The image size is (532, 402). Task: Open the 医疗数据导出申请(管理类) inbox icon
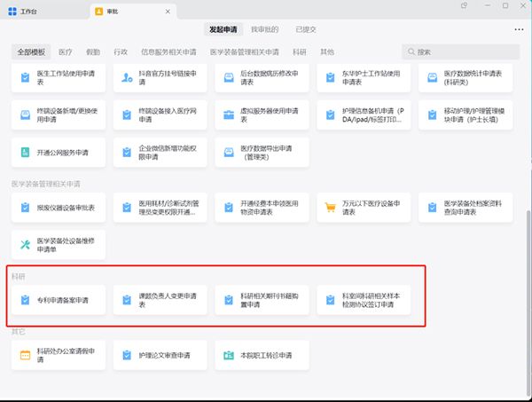coord(229,153)
